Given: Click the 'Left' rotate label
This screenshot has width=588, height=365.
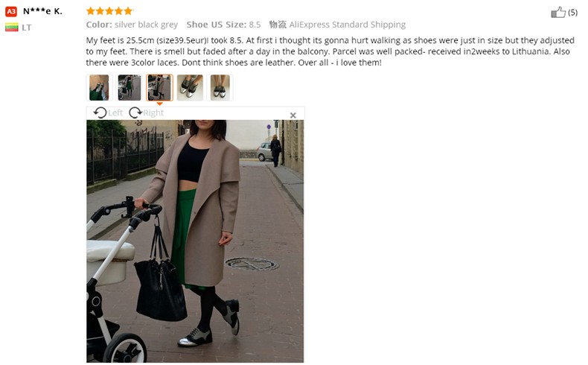Looking at the screenshot, I should click(x=115, y=113).
